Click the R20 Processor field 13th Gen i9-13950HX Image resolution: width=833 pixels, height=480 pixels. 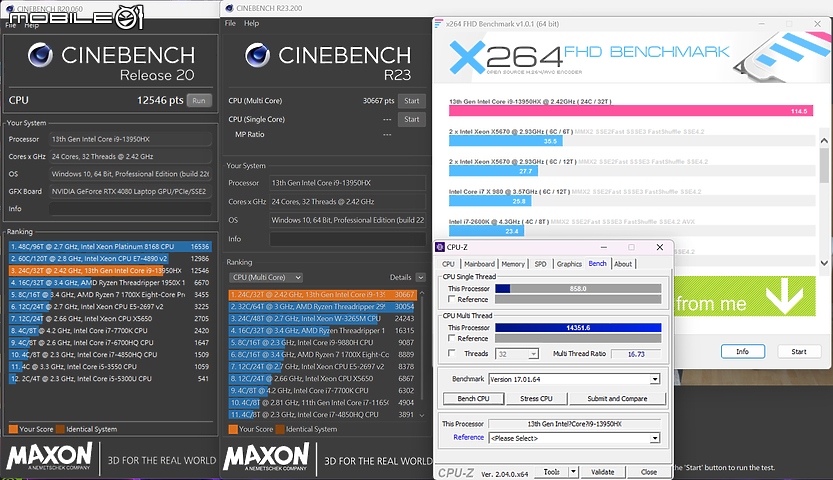[x=130, y=139]
